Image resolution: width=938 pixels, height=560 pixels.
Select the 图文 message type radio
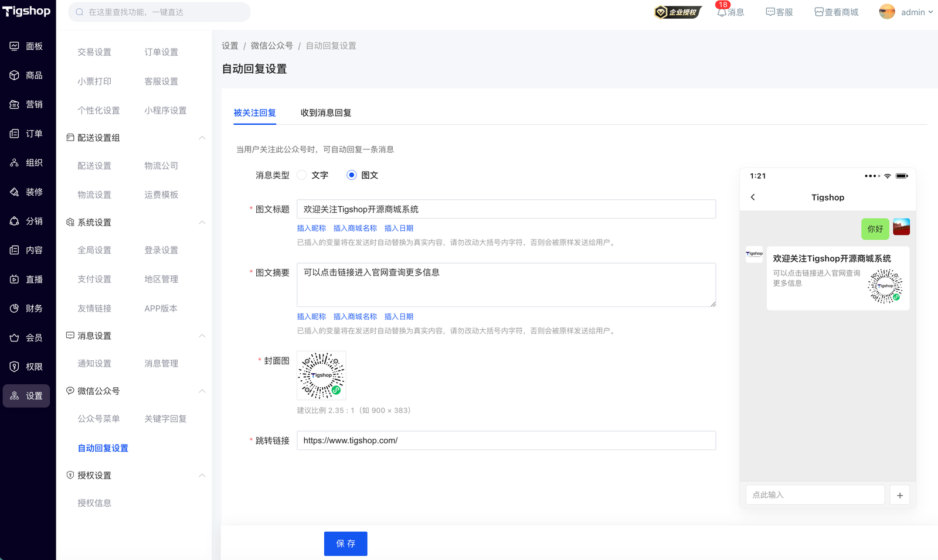click(351, 175)
